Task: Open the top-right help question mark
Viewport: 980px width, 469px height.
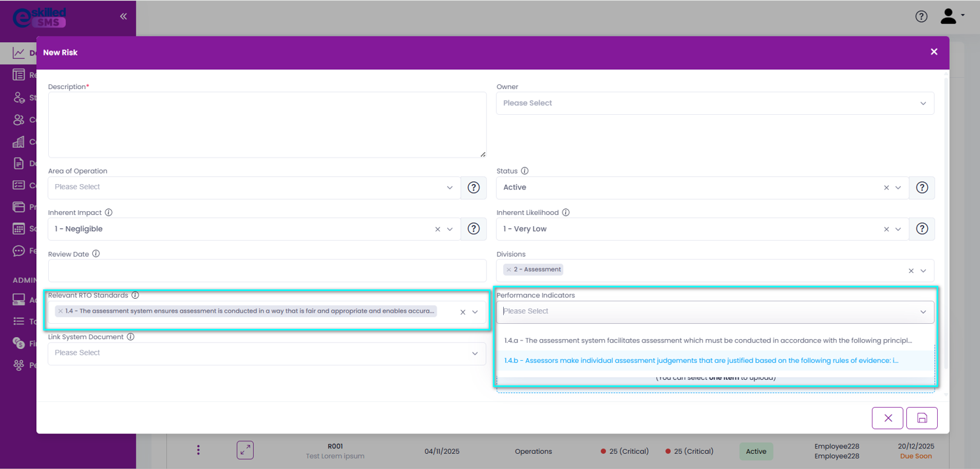Action: click(921, 17)
